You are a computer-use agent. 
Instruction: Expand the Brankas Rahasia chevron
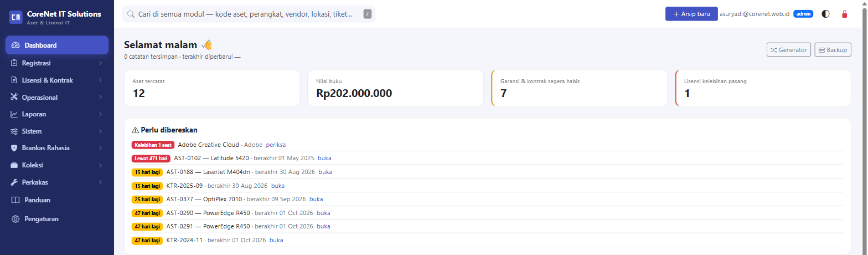point(100,148)
